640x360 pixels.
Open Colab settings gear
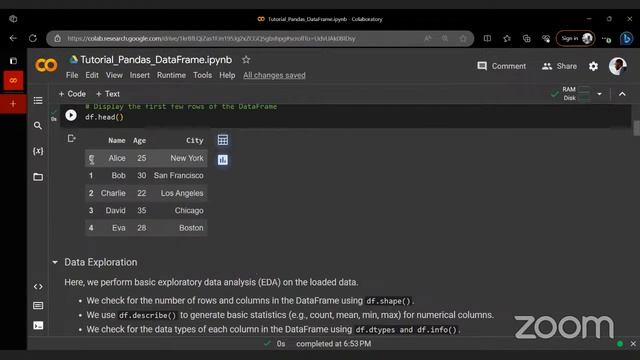593,66
